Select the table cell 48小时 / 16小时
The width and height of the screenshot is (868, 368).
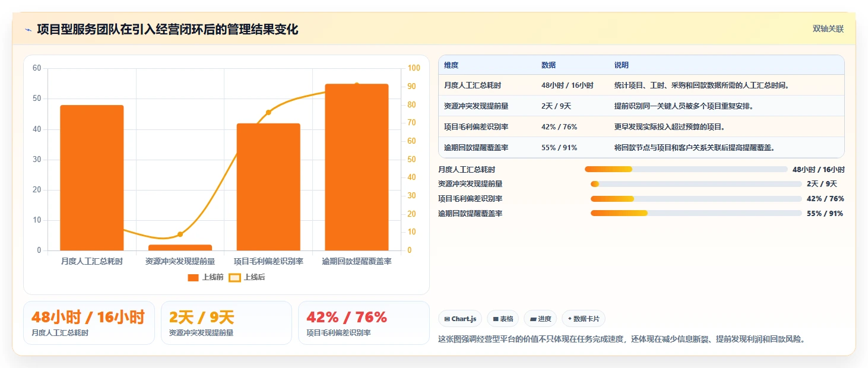point(567,85)
